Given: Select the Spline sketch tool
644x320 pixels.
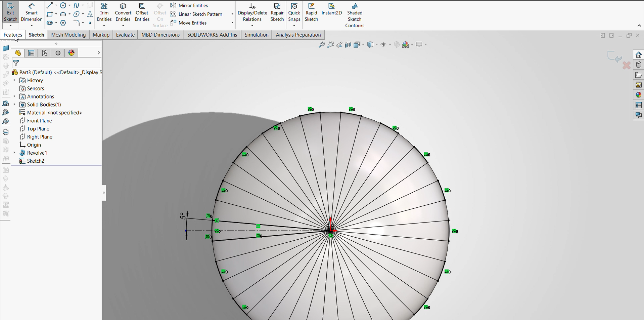Looking at the screenshot, I should click(x=77, y=5).
